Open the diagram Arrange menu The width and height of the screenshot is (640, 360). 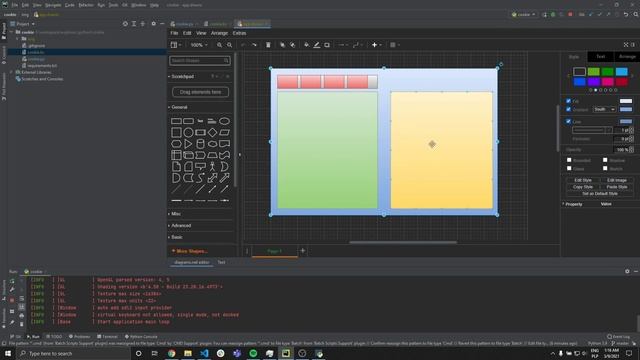tap(219, 33)
